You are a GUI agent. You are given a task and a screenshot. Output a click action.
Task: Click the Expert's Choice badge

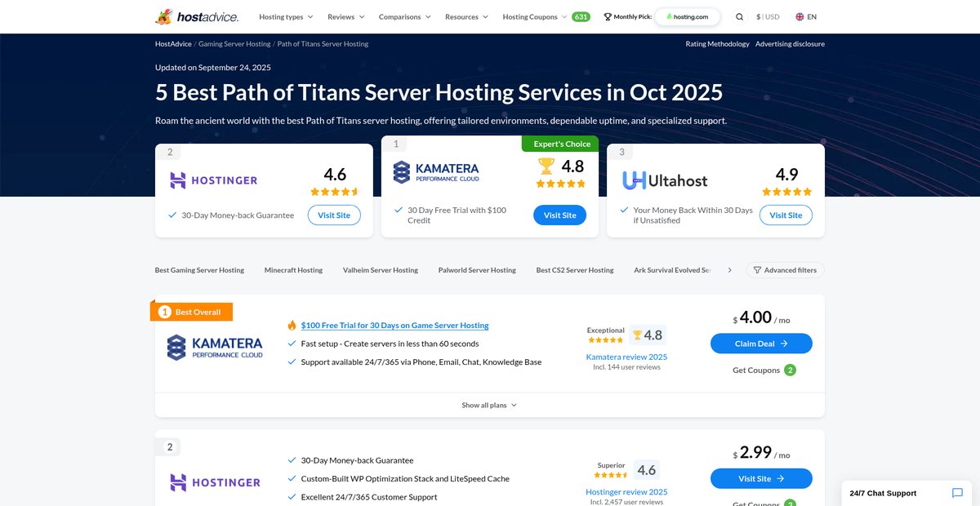coord(560,144)
